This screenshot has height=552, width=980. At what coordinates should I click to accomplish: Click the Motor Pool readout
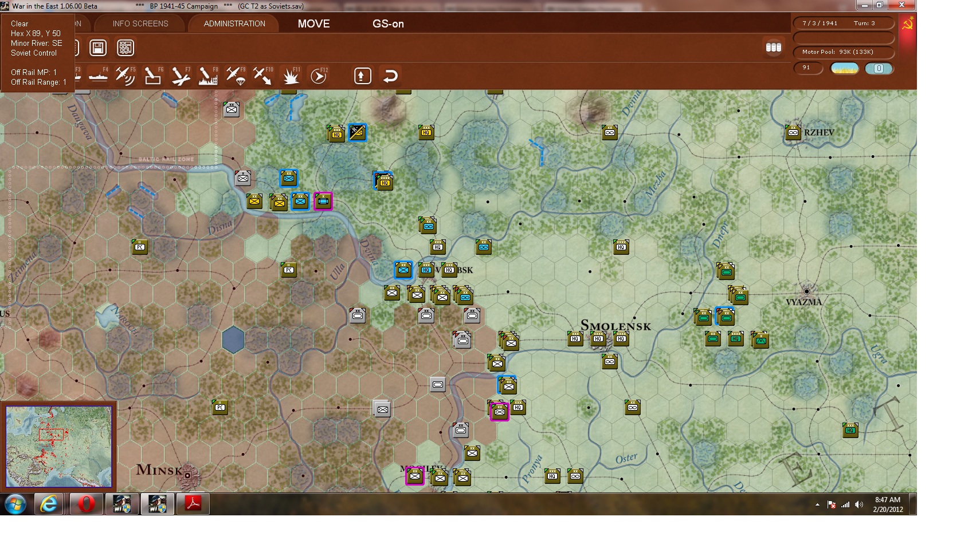(844, 52)
